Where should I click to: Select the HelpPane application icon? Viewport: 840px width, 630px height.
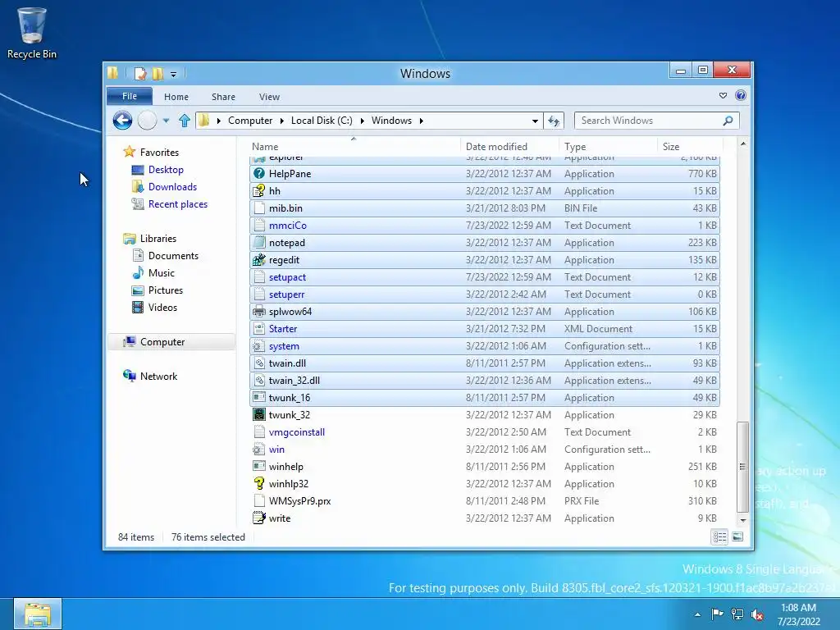259,174
